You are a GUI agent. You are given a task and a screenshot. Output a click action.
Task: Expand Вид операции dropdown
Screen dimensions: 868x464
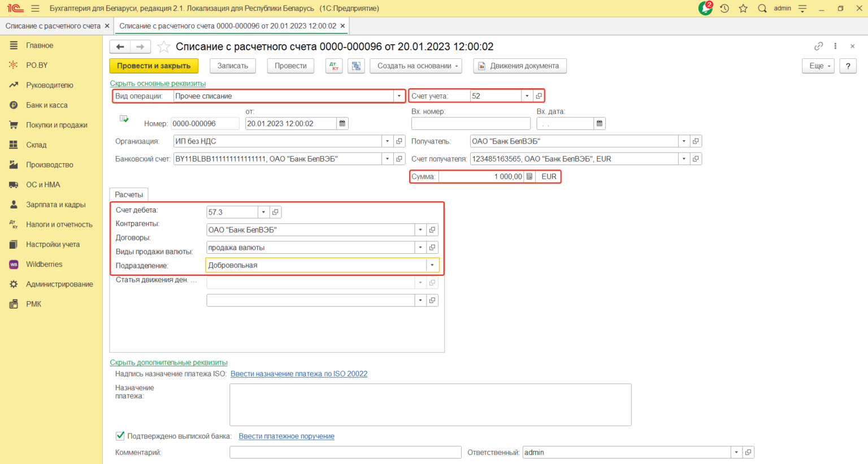[x=399, y=96]
